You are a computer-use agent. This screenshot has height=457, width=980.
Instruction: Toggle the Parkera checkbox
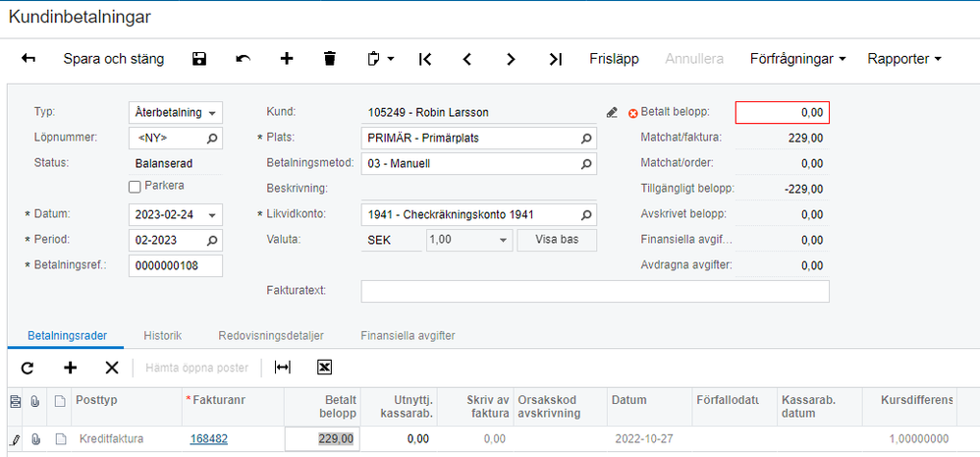[x=134, y=187]
